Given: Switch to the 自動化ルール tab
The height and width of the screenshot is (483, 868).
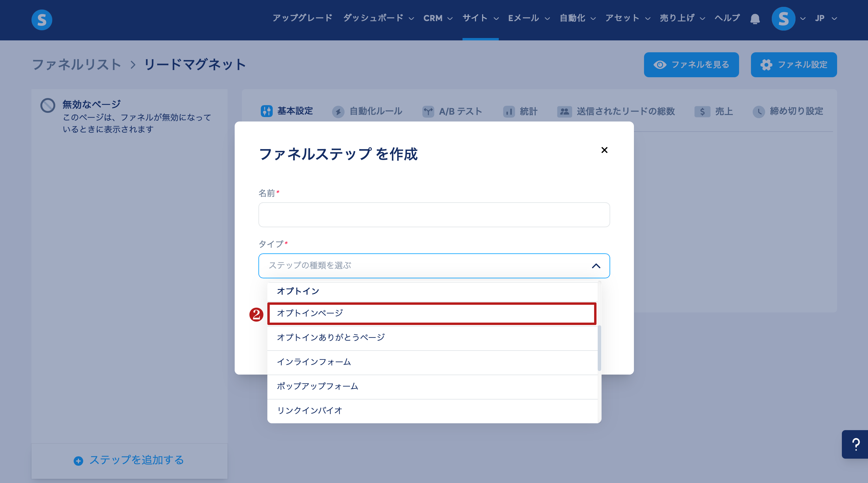Looking at the screenshot, I should pyautogui.click(x=367, y=111).
